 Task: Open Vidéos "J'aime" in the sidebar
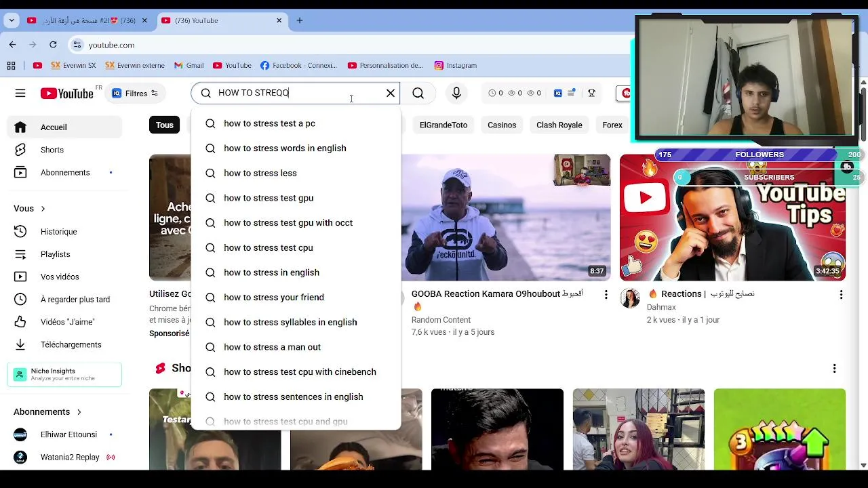point(65,322)
